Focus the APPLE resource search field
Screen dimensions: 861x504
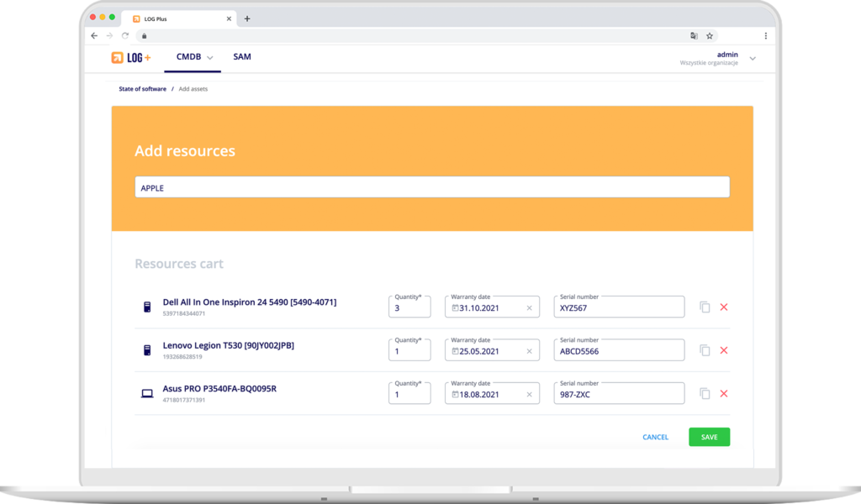(x=432, y=187)
